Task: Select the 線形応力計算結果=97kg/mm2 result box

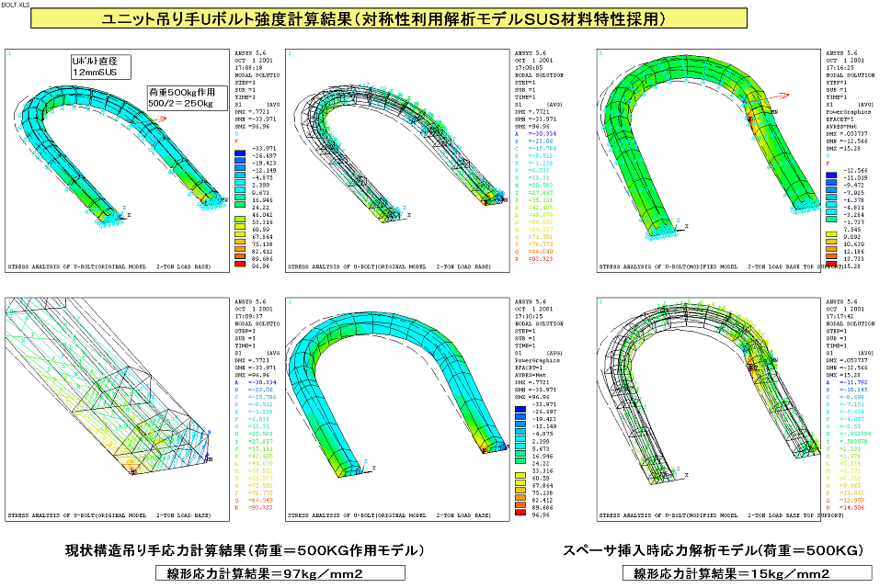Action: tap(280, 573)
